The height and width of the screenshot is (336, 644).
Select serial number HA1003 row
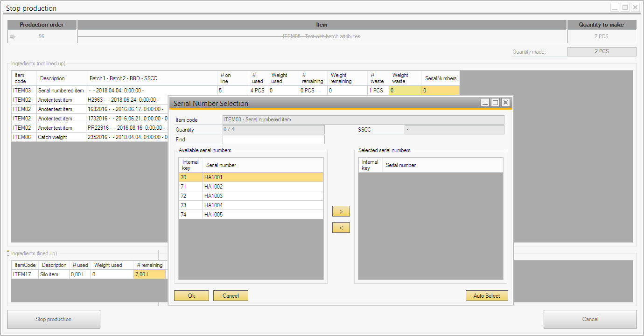251,196
